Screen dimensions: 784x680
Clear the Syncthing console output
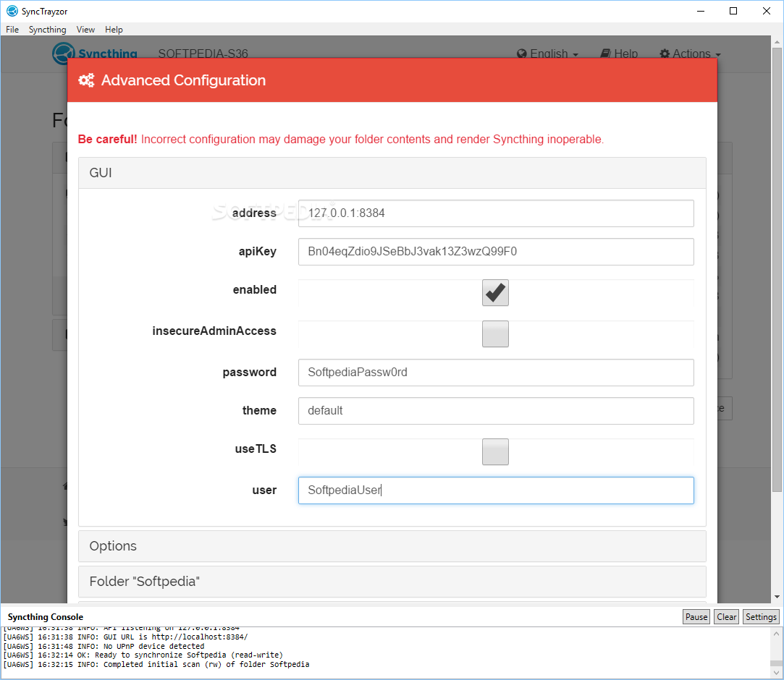pos(727,617)
